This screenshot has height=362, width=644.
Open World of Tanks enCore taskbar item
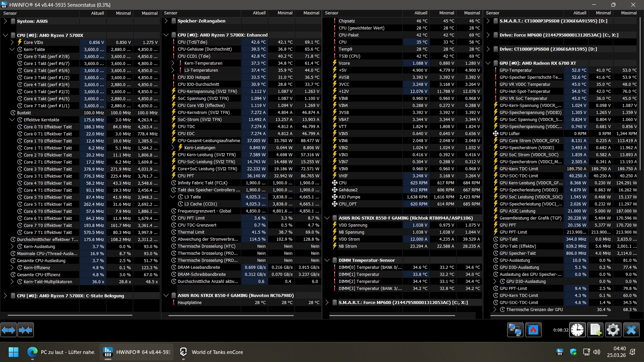211,352
